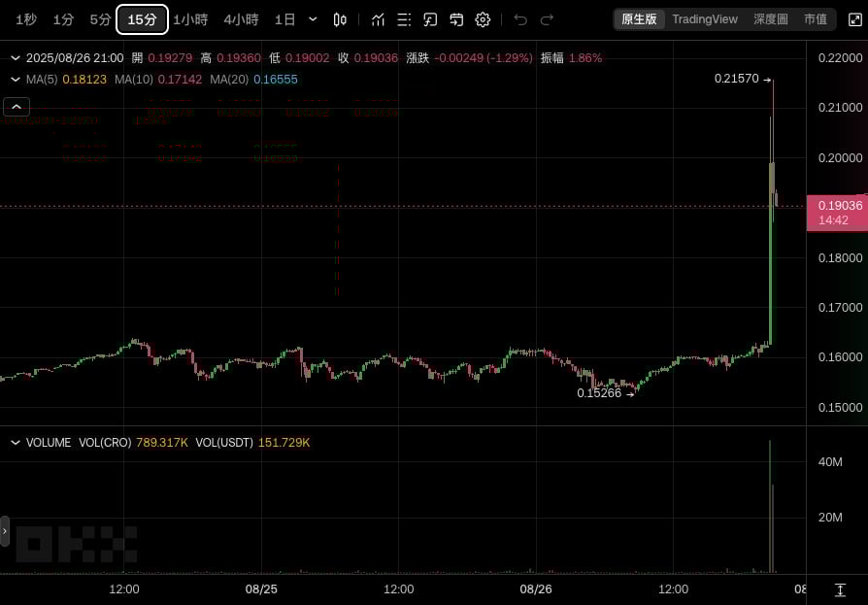
Task: Expand more time interval options dropdown
Action: coord(313,19)
